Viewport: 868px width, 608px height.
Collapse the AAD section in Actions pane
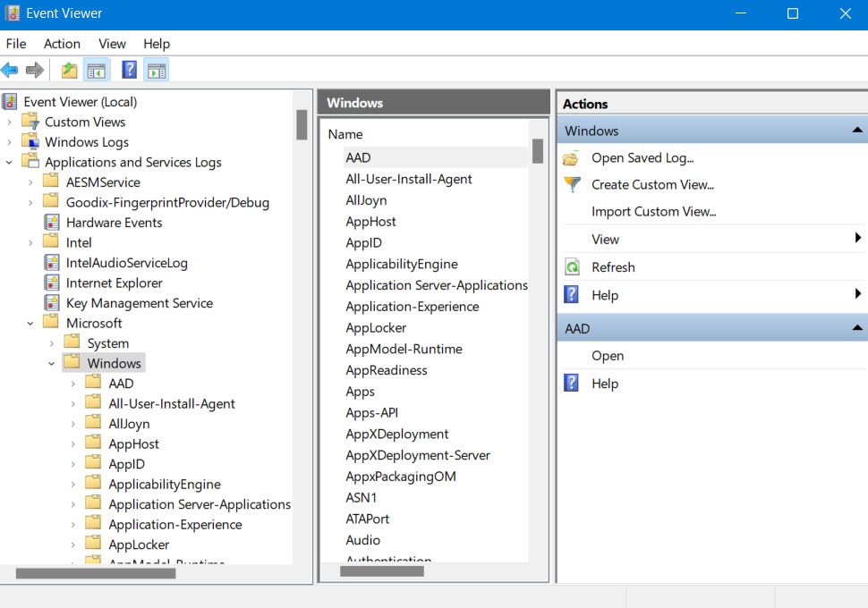point(857,328)
